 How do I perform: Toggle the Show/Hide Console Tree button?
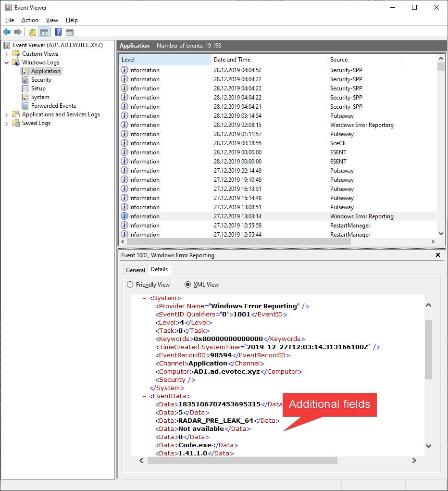[44, 32]
